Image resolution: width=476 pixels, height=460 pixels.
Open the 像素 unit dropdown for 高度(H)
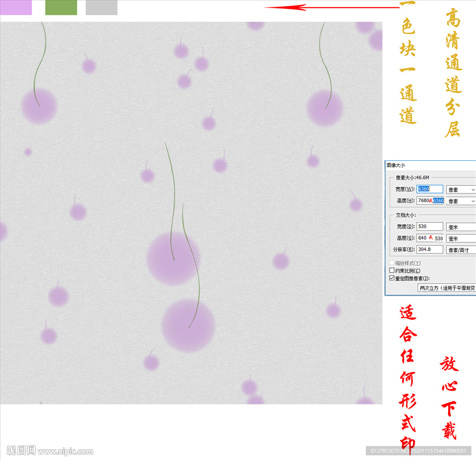(x=461, y=201)
